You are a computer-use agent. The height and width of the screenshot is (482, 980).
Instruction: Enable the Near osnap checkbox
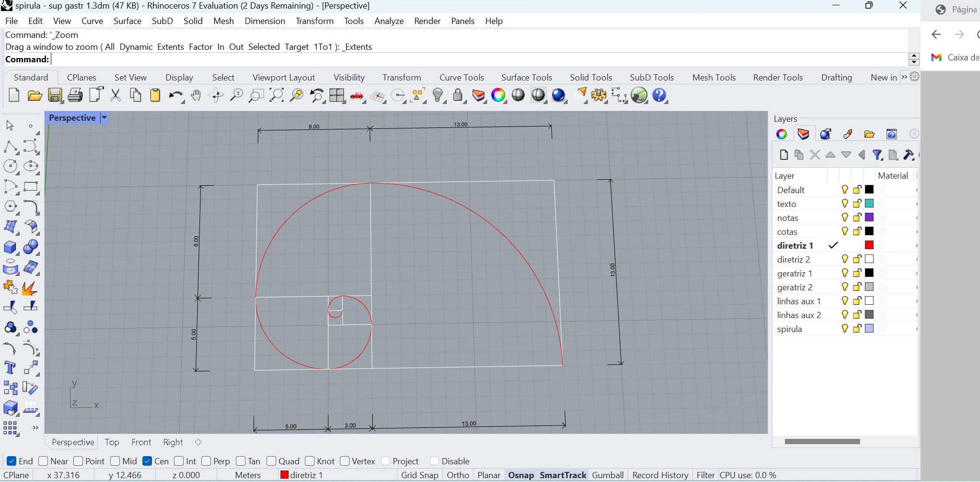(x=43, y=461)
